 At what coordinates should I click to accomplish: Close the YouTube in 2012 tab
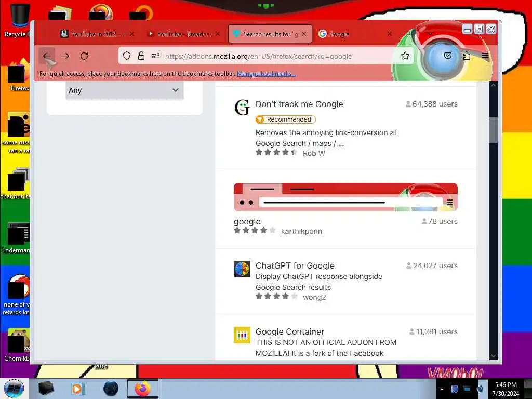pos(132,34)
